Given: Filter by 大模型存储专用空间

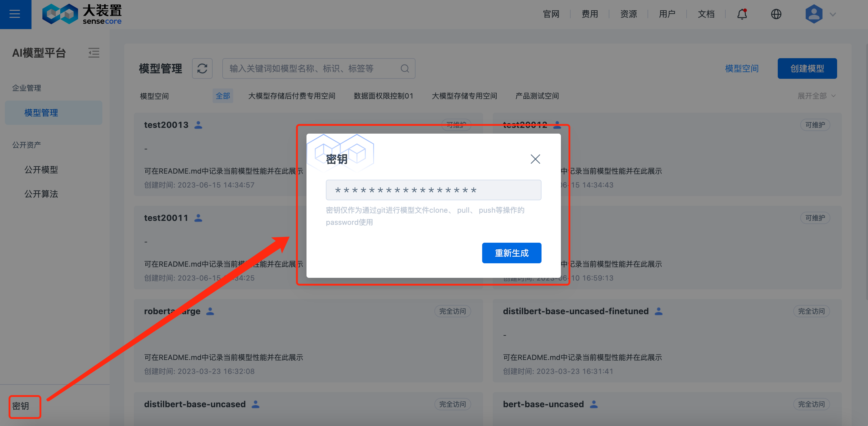Looking at the screenshot, I should [x=464, y=96].
